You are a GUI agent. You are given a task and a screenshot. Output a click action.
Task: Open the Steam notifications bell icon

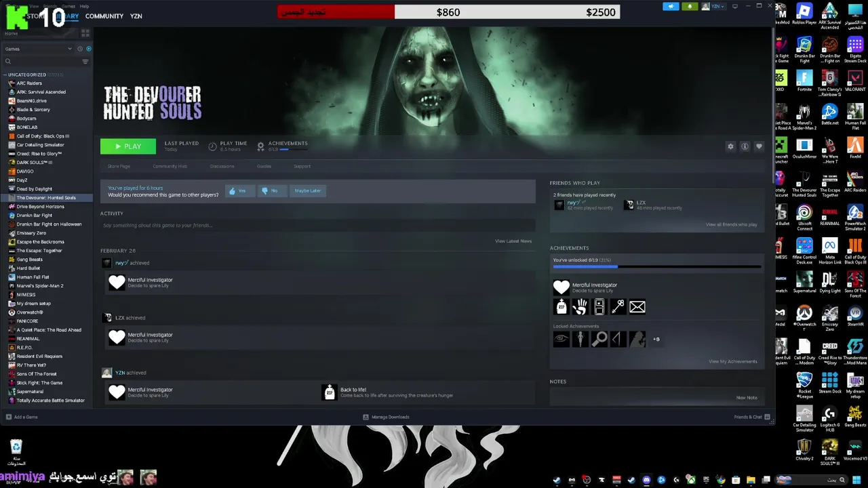[x=690, y=7]
